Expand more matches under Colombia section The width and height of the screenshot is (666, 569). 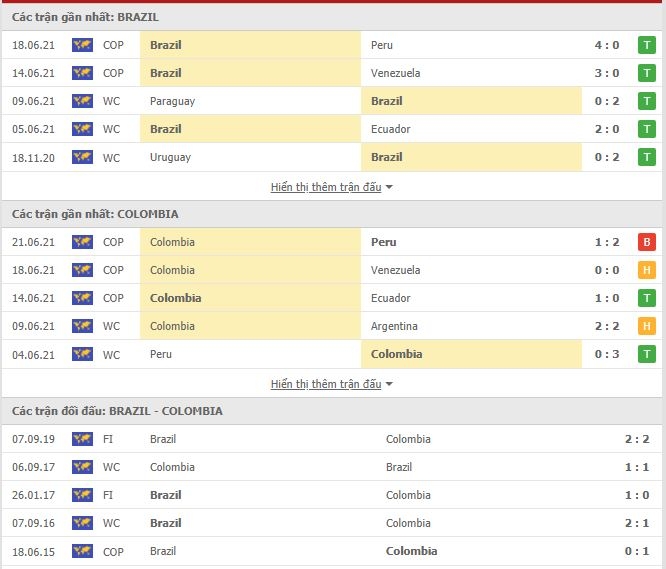(x=325, y=384)
